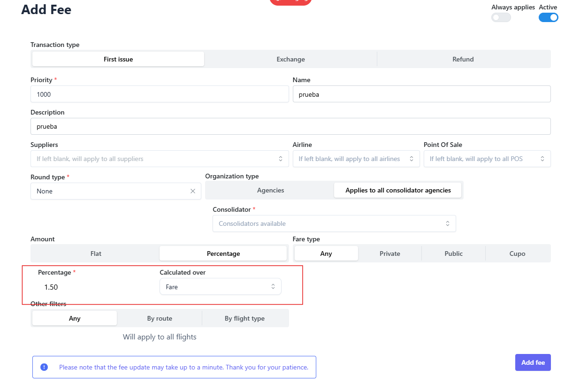
Task: Choose the By flight type filter
Action: 244,318
